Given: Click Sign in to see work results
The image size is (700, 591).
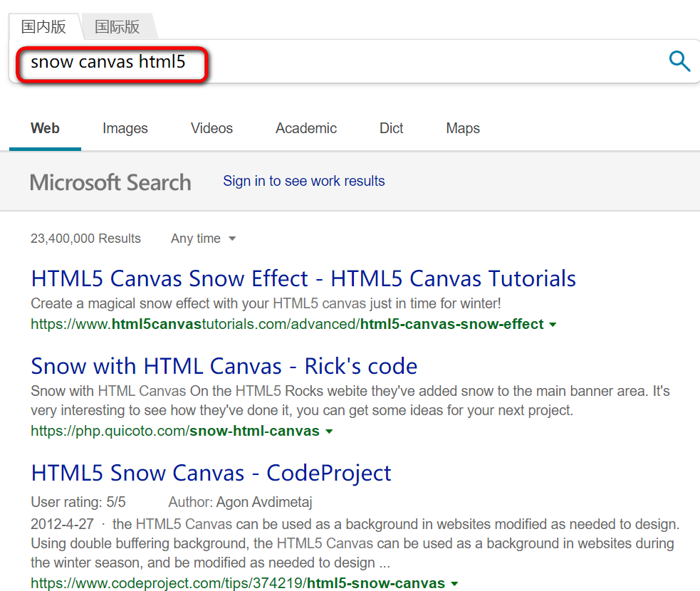Looking at the screenshot, I should coord(304,181).
